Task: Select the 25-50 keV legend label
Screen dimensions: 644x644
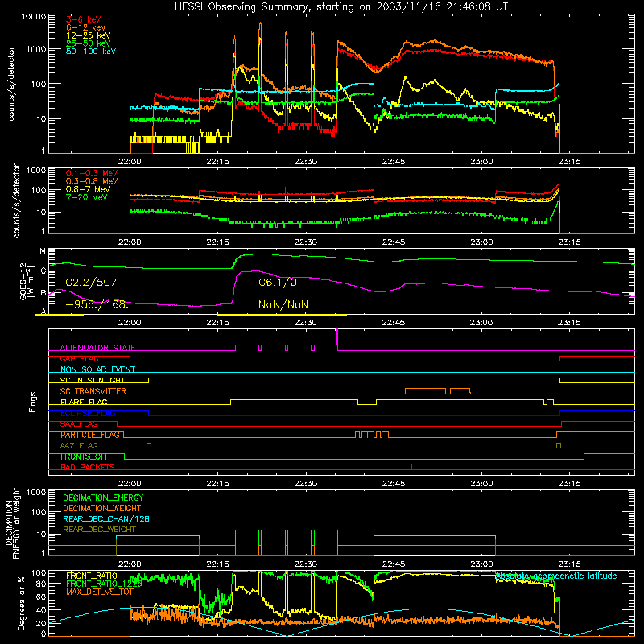Action: [x=89, y=43]
